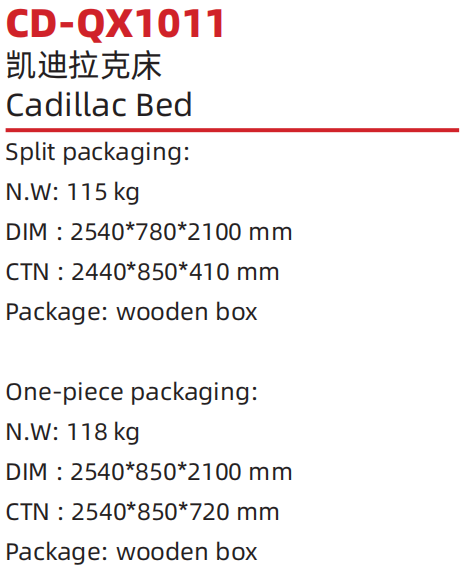This screenshot has height=572, width=467.
Task: Click the DIM 2540*850*2100 mm text
Action: (149, 472)
